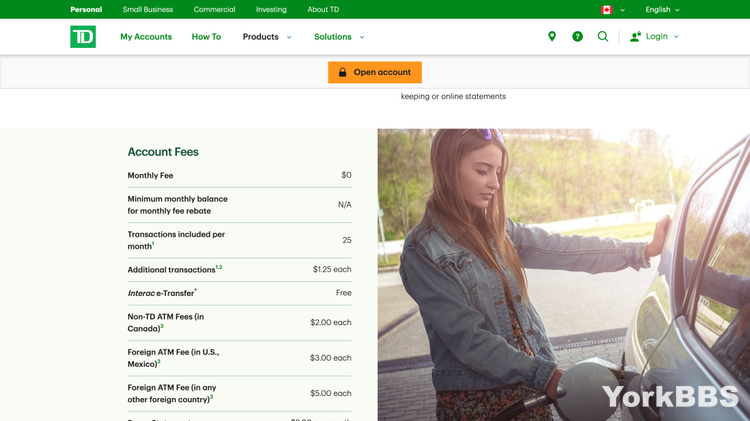Open the English language dropdown
The height and width of the screenshot is (421, 750).
click(x=662, y=10)
